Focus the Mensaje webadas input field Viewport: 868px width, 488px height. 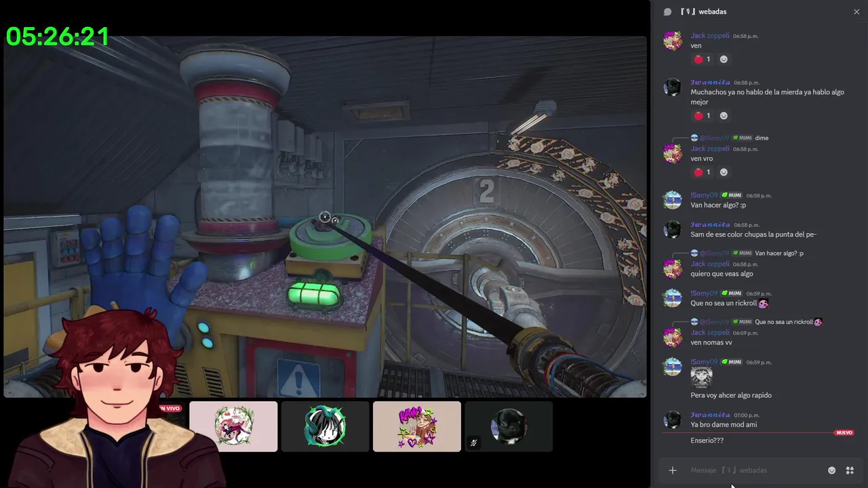click(x=753, y=470)
